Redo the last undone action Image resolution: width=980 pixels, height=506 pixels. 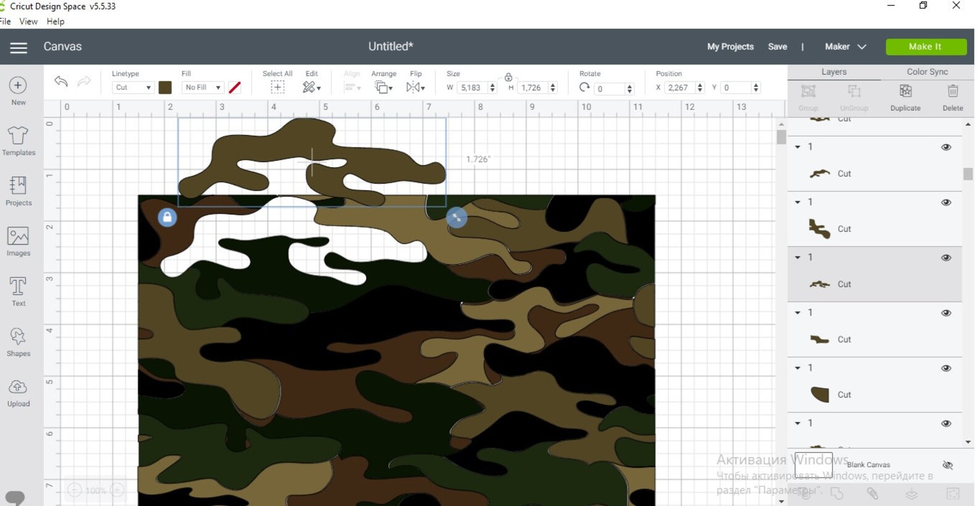tap(84, 81)
